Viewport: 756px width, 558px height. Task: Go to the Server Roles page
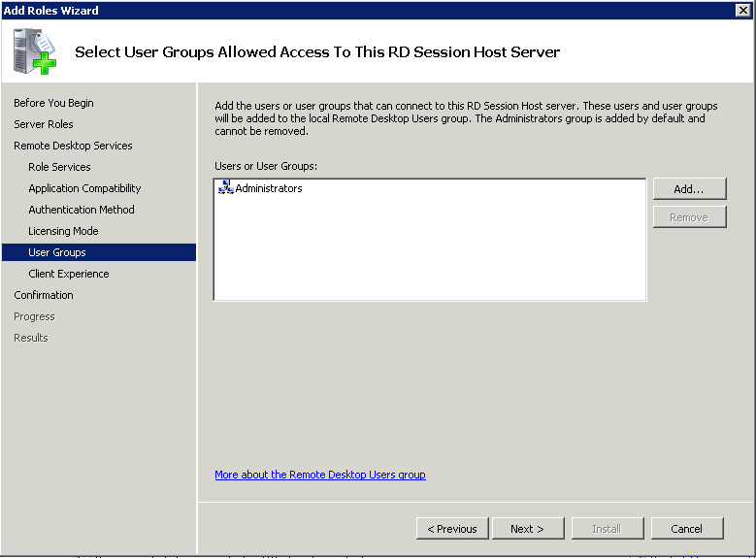coord(44,124)
